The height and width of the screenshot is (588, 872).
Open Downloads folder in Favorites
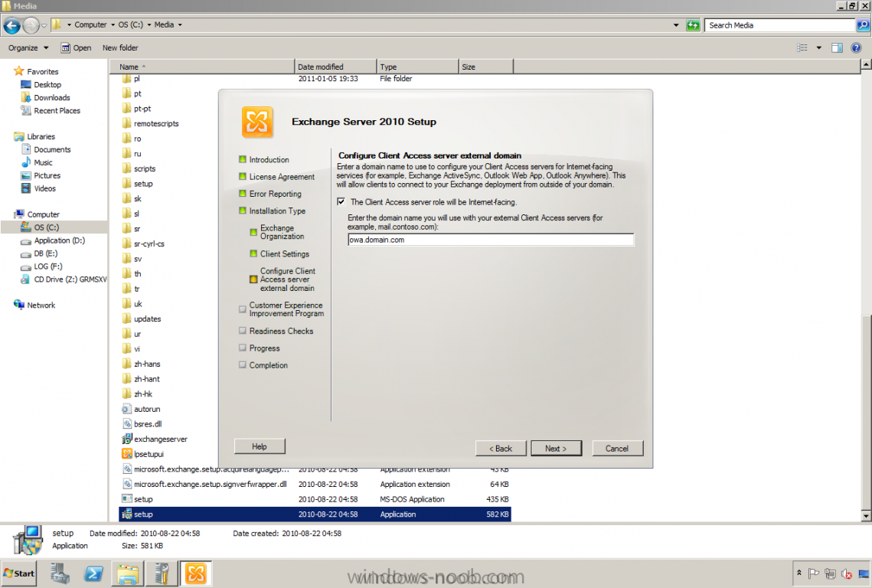[x=45, y=97]
